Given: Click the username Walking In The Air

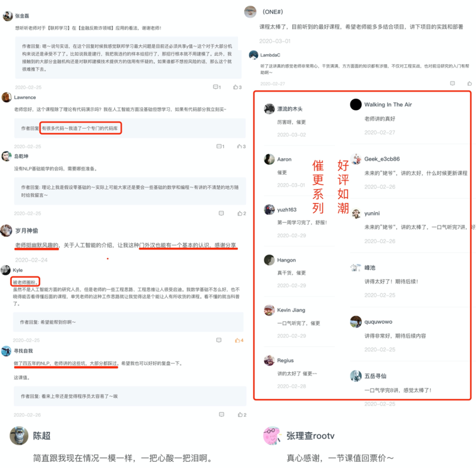Looking at the screenshot, I should point(388,105).
